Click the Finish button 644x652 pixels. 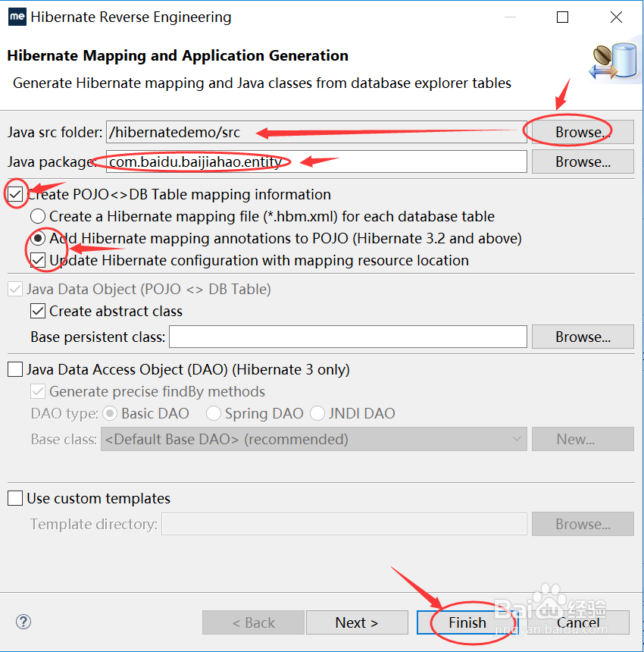(x=467, y=622)
